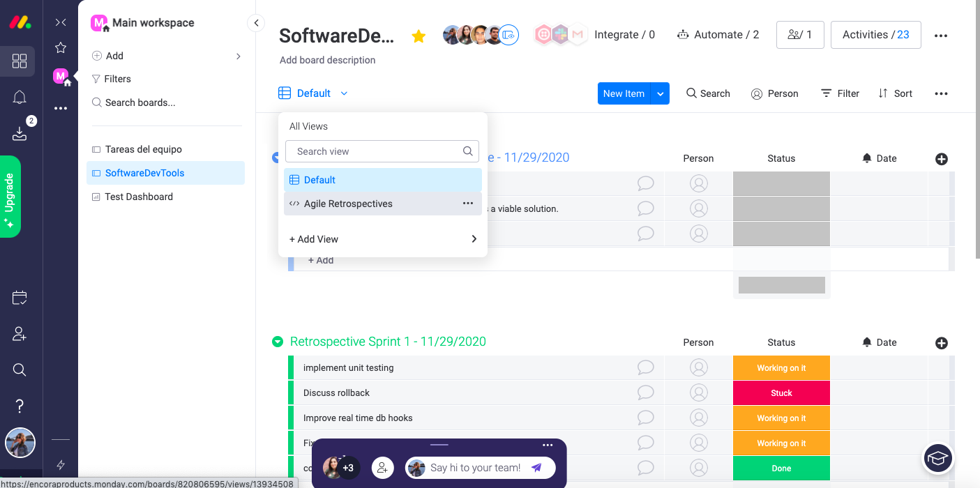This screenshot has width=980, height=488.
Task: Open the New Item dropdown arrow
Action: (661, 93)
